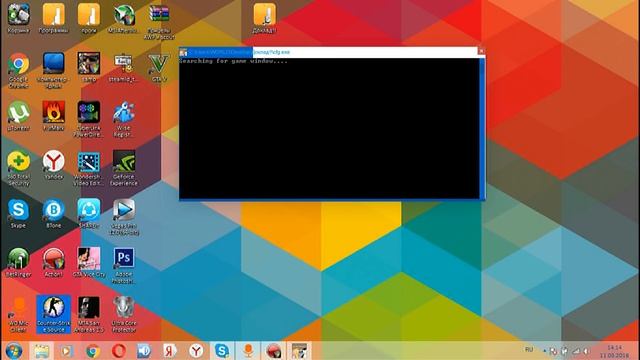The image size is (640, 360).
Task: Open WO Mic microphone app on taskbar
Action: (x=248, y=351)
